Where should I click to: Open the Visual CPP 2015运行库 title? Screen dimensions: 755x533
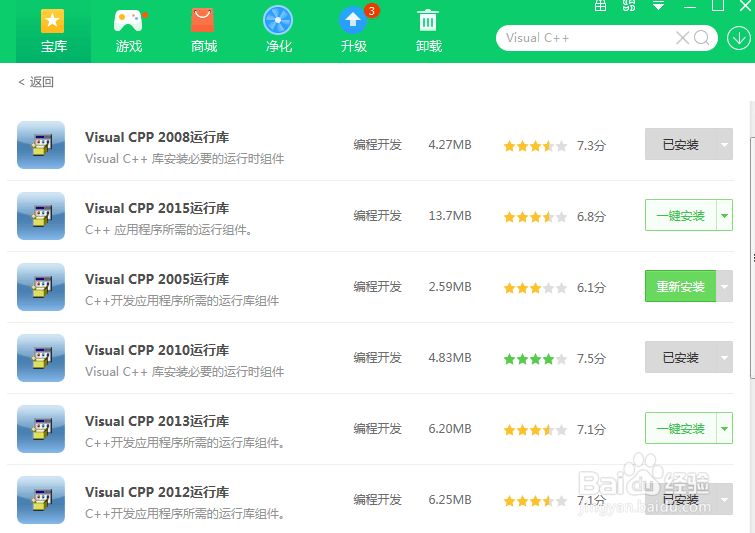point(157,208)
